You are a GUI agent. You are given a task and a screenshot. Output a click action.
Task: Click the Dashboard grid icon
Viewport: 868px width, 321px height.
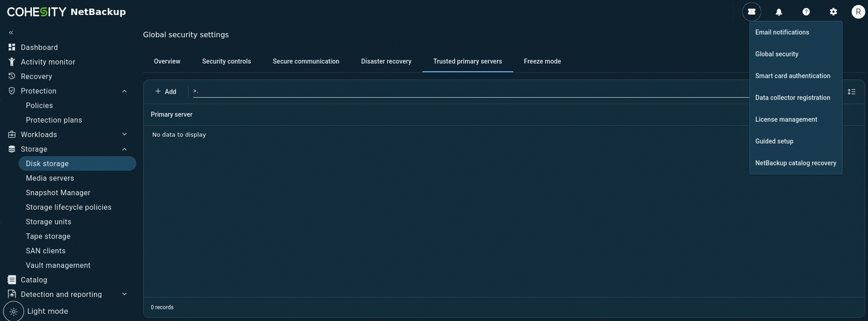12,47
